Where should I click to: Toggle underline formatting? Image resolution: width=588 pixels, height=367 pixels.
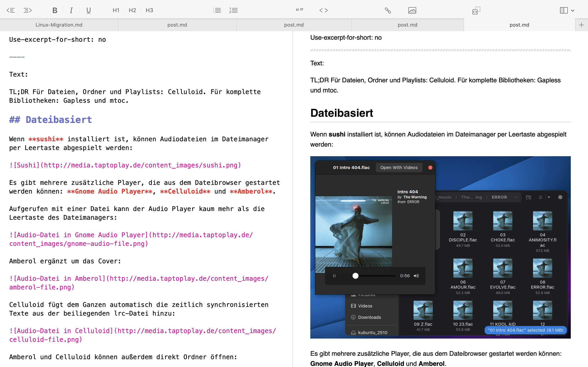88,10
